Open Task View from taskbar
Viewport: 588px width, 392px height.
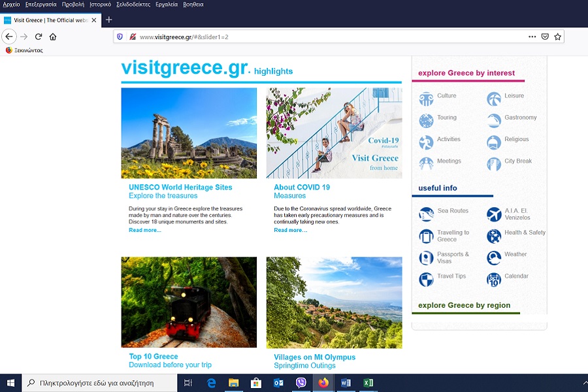(188, 383)
